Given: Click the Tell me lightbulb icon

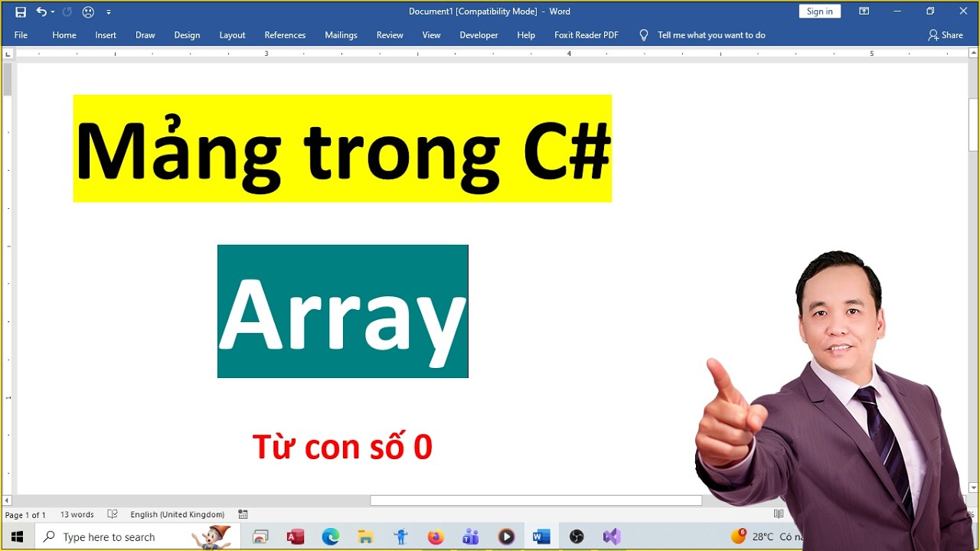Looking at the screenshot, I should click(643, 35).
